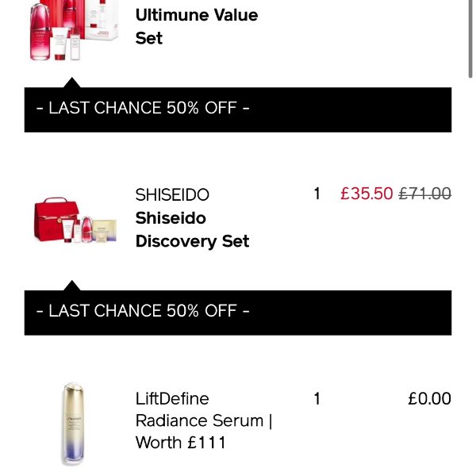Click the £0.00 free gift price

429,398
